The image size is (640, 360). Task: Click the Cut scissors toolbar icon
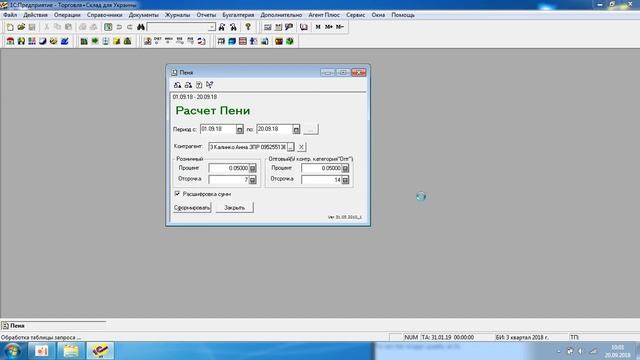(47, 27)
